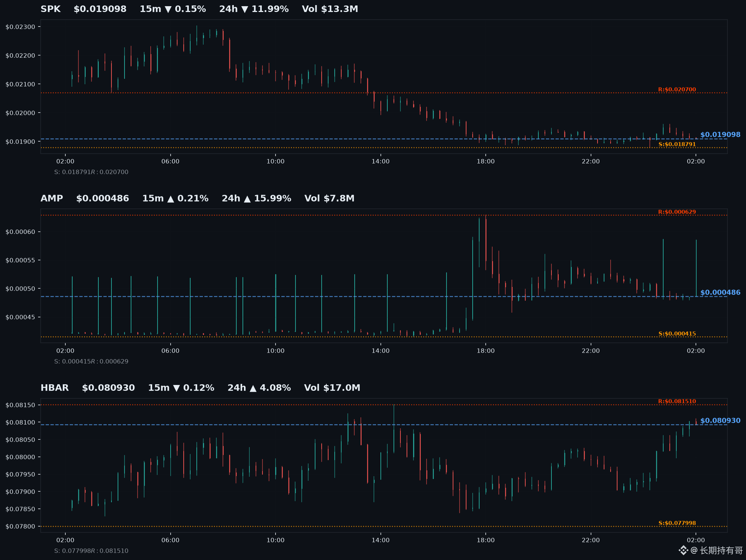
Task: Select the $0.07900 y-axis label
Action: (20, 492)
